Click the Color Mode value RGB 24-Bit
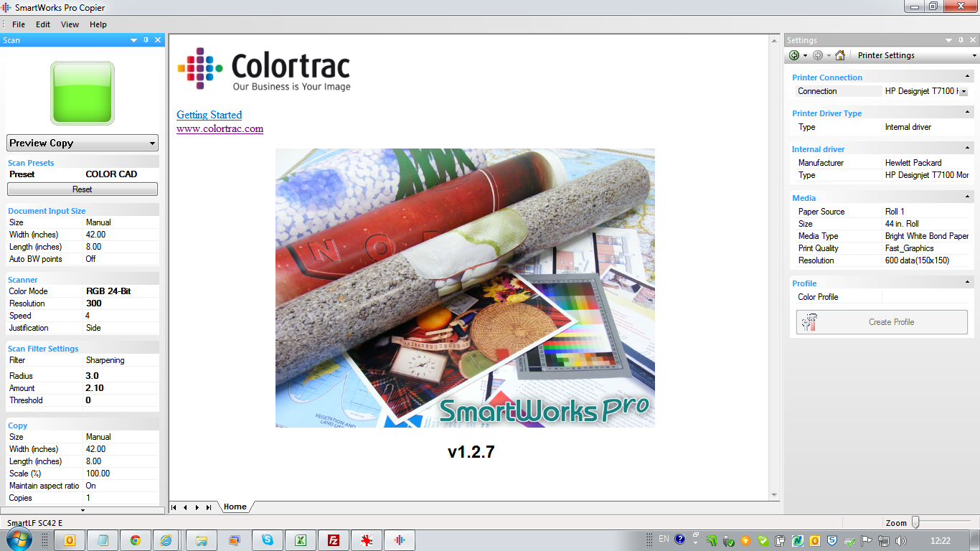This screenshot has height=551, width=980. pos(108,291)
